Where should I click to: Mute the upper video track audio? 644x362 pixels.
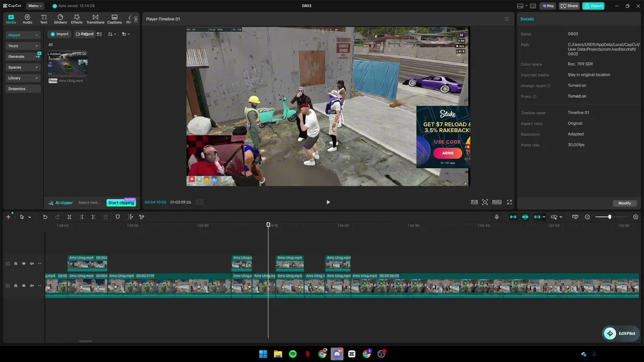pos(32,263)
